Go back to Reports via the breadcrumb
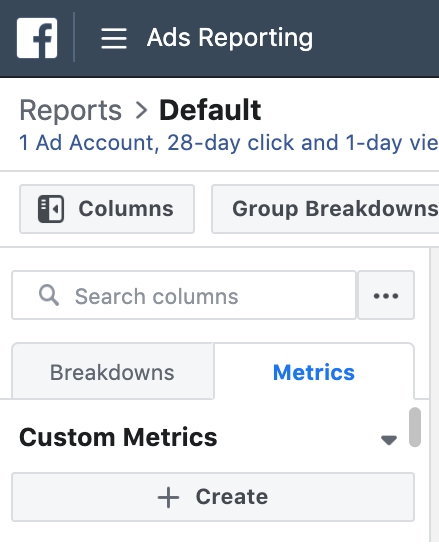The width and height of the screenshot is (439, 549). [70, 110]
